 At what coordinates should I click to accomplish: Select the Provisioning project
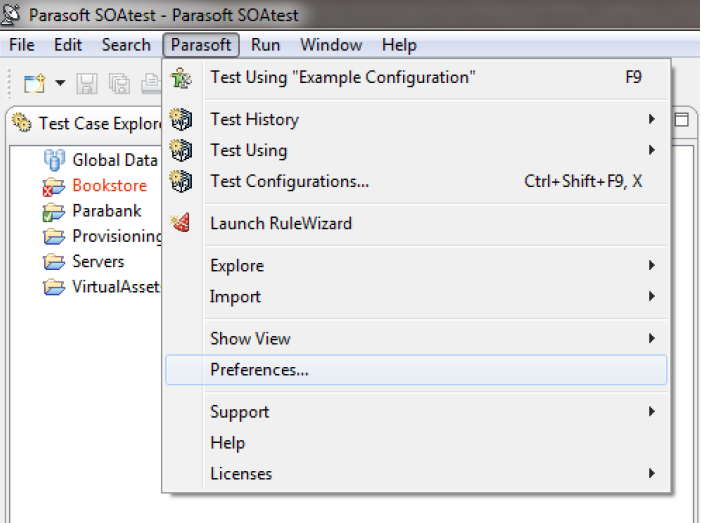(x=117, y=236)
